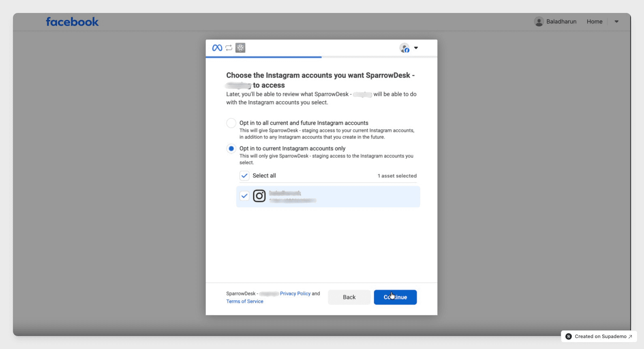The width and height of the screenshot is (644, 349).
Task: Click the Continue button
Action: [395, 297]
